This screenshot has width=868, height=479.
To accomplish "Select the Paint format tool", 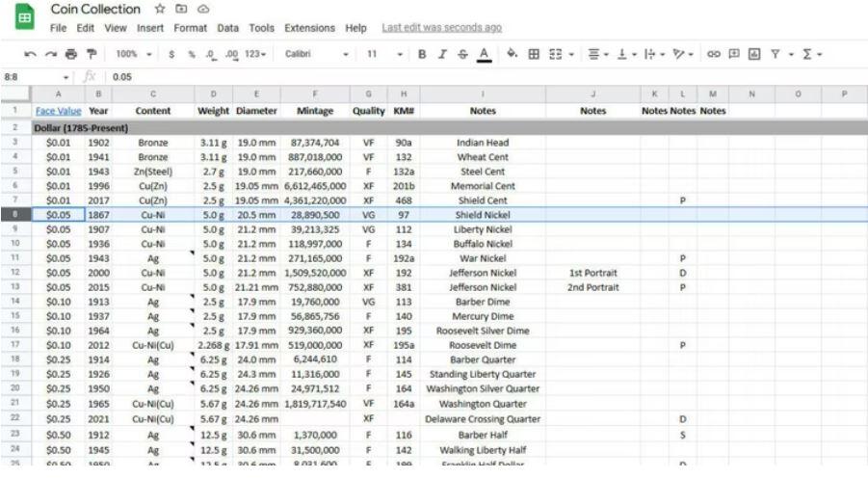I will coord(92,55).
